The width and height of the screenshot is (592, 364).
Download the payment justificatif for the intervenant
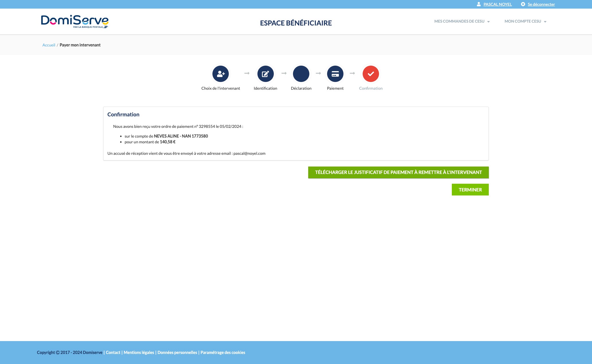pos(398,172)
